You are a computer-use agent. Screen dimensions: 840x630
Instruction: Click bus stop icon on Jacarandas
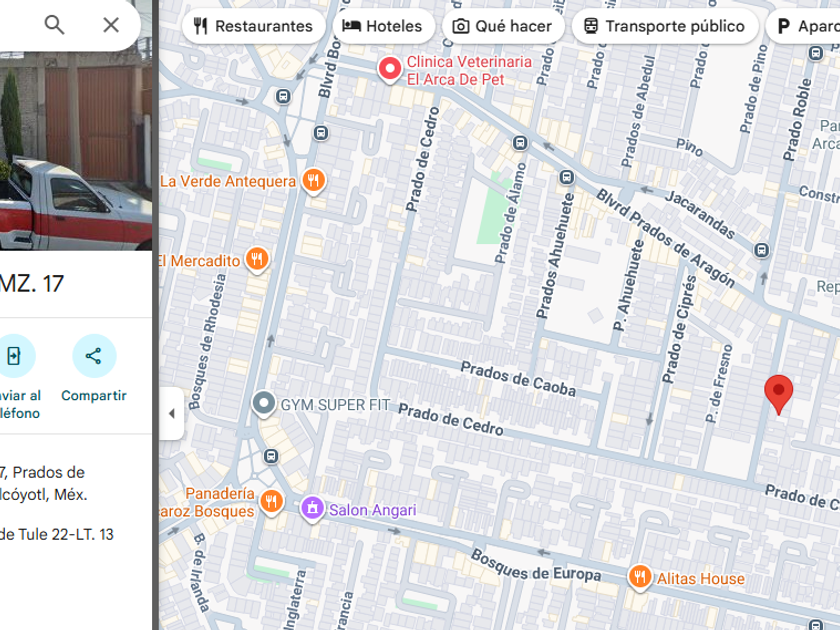pyautogui.click(x=761, y=250)
